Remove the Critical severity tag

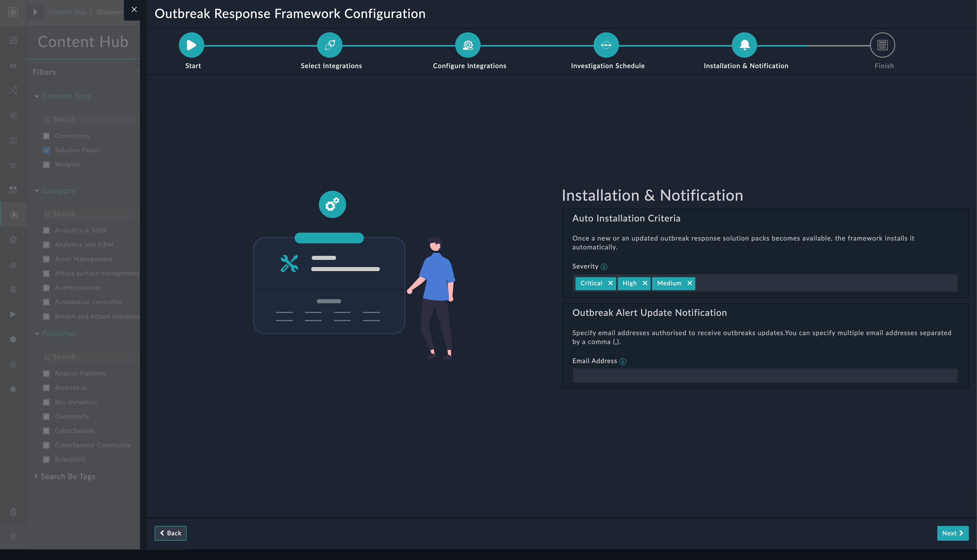[x=610, y=284]
